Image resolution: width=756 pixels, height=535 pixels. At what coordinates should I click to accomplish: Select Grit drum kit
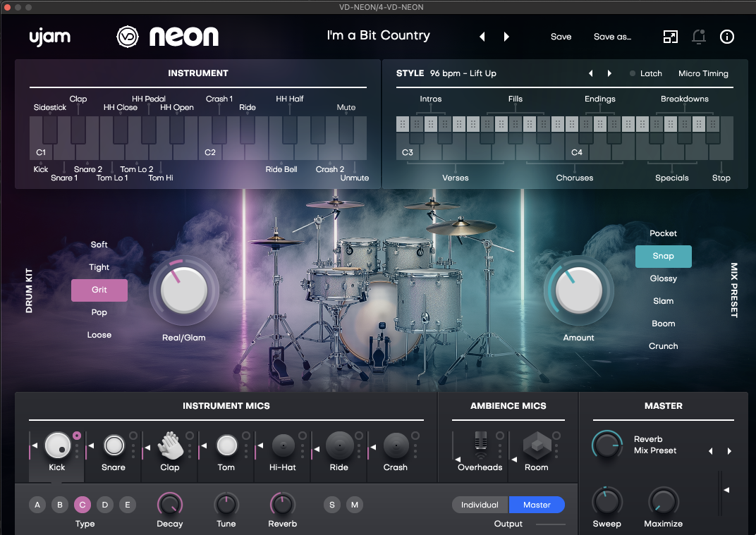click(99, 290)
